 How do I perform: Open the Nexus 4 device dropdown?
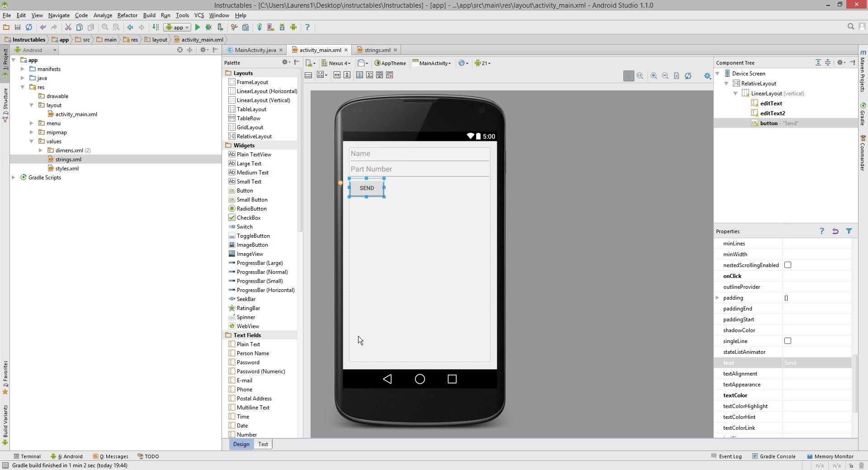point(336,63)
